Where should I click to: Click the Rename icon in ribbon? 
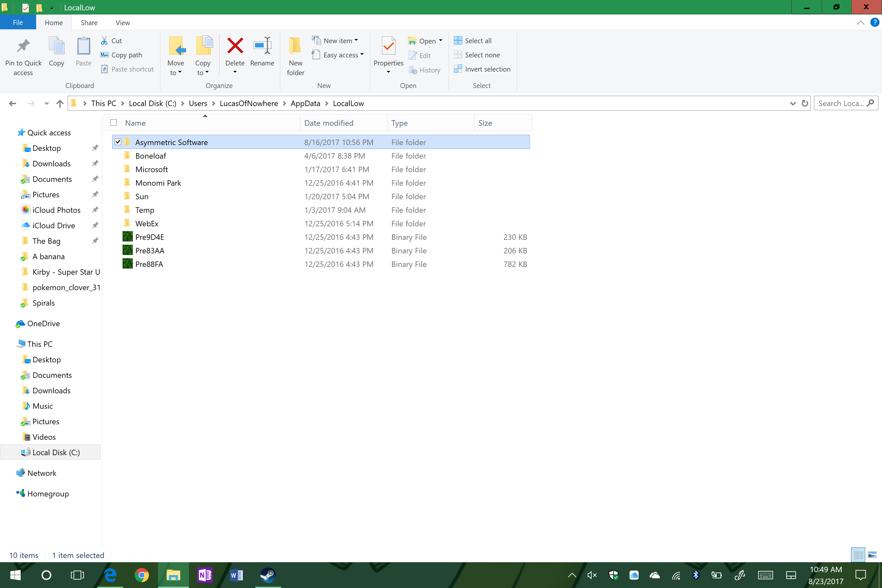tap(262, 46)
